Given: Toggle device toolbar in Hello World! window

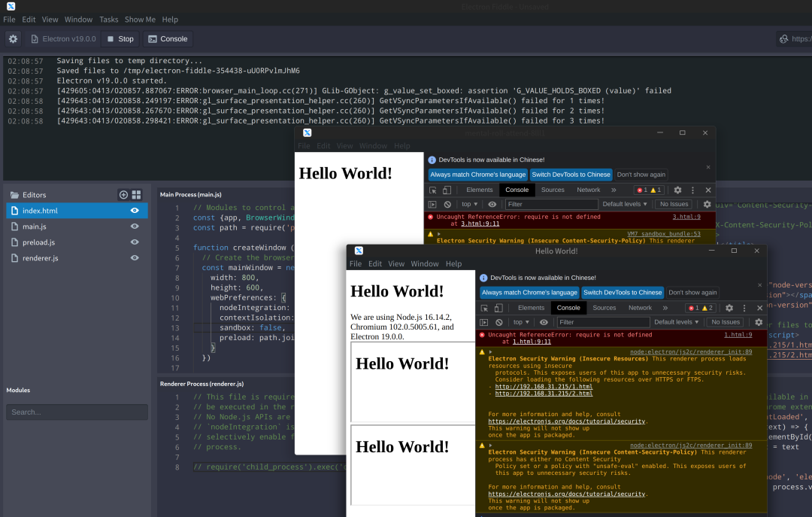Looking at the screenshot, I should 498,308.
